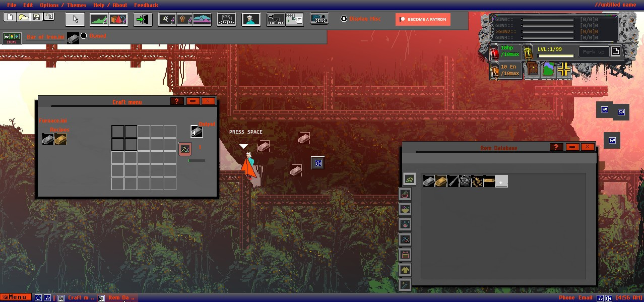Click the music note icon in taskbar tray
Screen dimensions: 644x302
(600, 298)
